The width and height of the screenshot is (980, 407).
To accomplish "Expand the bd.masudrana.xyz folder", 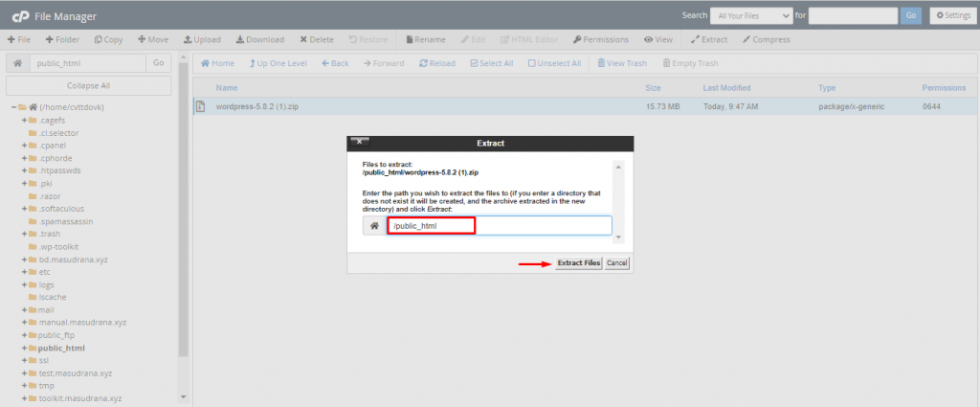I will click(x=24, y=260).
